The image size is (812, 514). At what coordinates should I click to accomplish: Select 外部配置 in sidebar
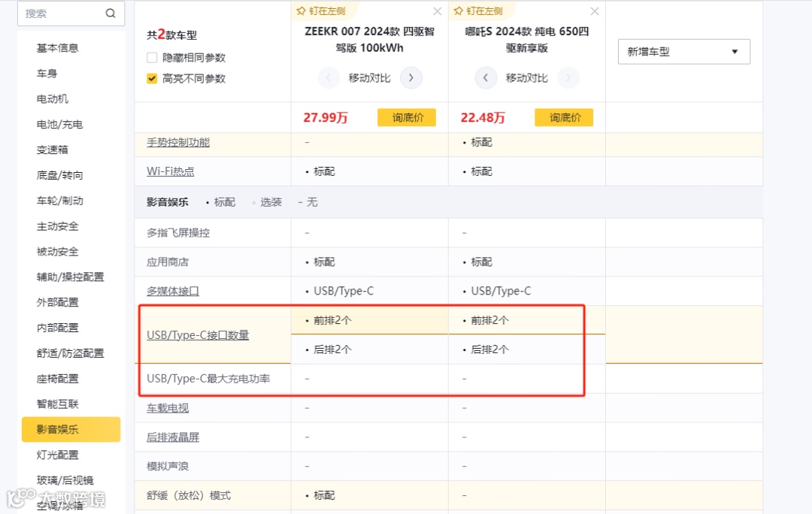[x=57, y=302]
